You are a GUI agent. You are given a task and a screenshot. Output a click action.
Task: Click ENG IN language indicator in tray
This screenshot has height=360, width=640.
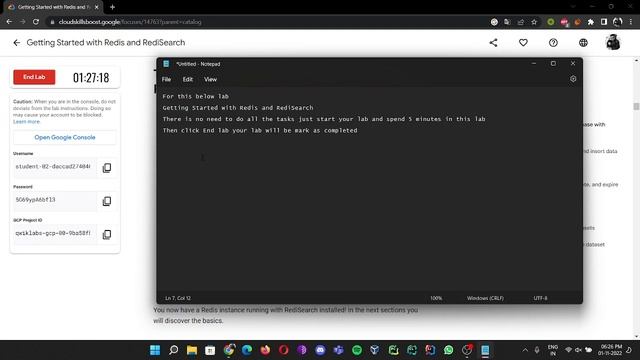point(553,350)
